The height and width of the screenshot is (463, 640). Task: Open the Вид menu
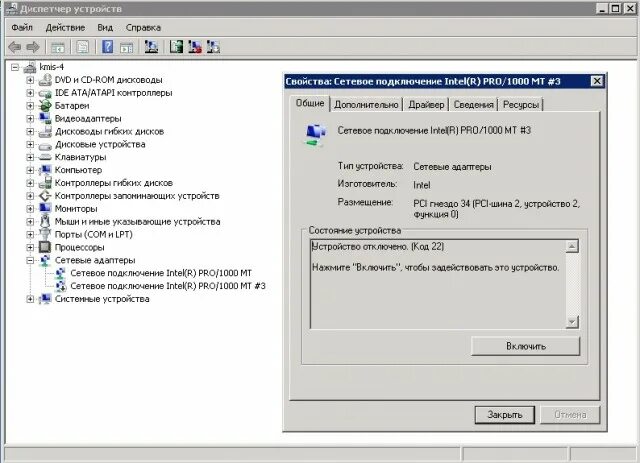click(x=105, y=27)
